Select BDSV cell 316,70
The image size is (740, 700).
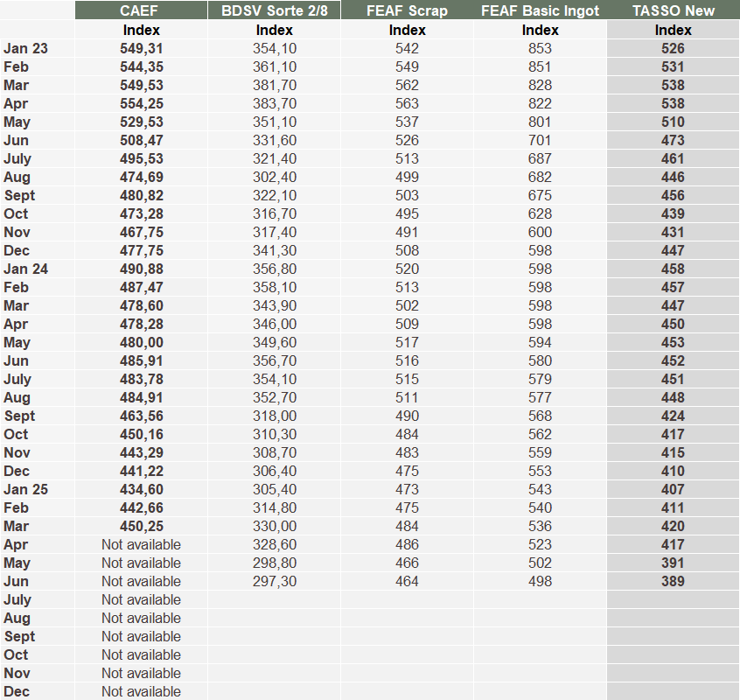(x=274, y=213)
